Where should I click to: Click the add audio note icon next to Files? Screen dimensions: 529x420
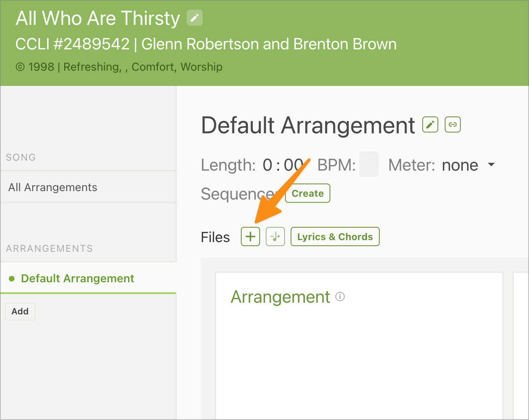coord(275,237)
